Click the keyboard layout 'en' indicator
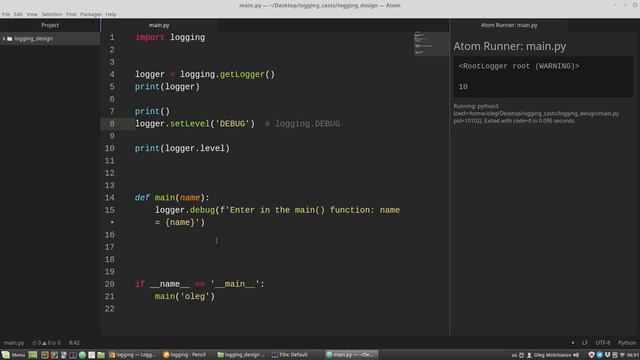This screenshot has height=360, width=640. (514, 355)
